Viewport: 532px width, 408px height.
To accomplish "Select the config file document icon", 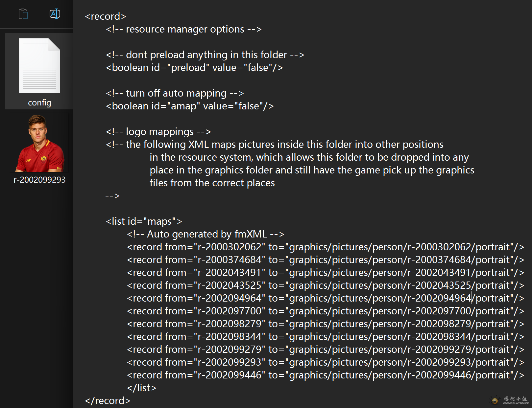I will (x=39, y=66).
